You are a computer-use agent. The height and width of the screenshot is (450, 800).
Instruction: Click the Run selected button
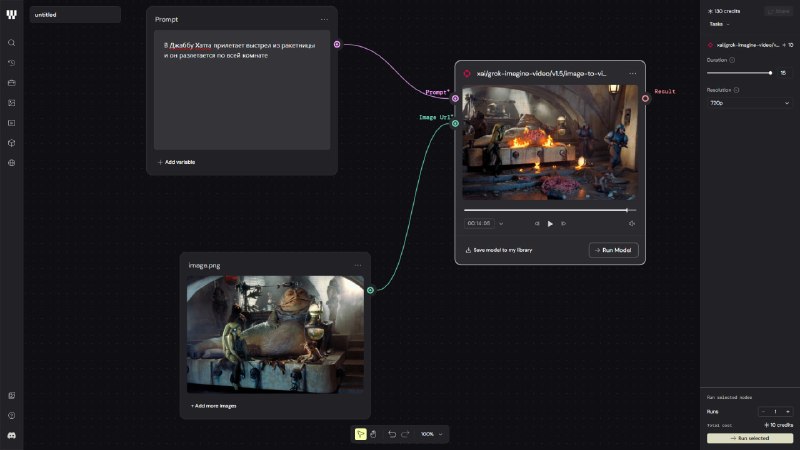click(749, 438)
